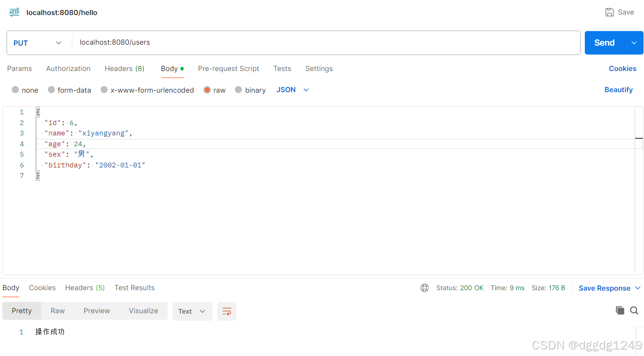Beautify the JSON request body

[x=619, y=90]
